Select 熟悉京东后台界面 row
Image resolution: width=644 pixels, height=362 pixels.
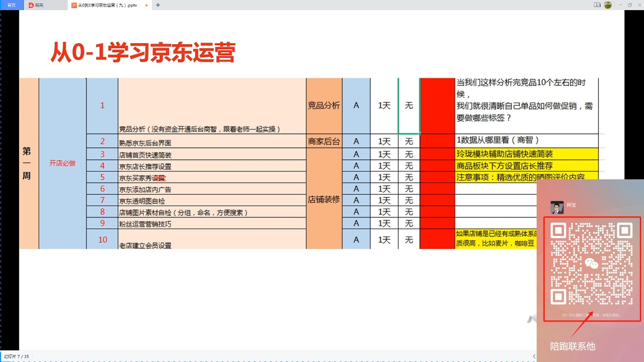(212, 142)
